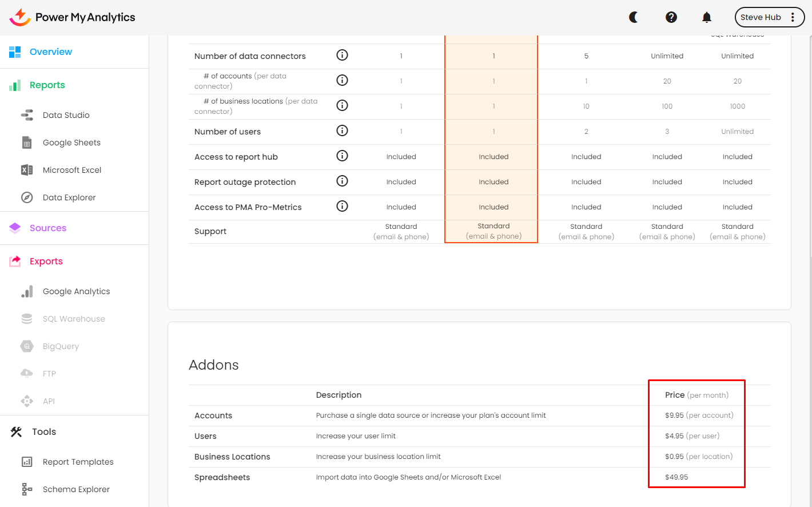Open the Overview page in the sidebar
Screen dimensions: 812x507
click(x=50, y=52)
